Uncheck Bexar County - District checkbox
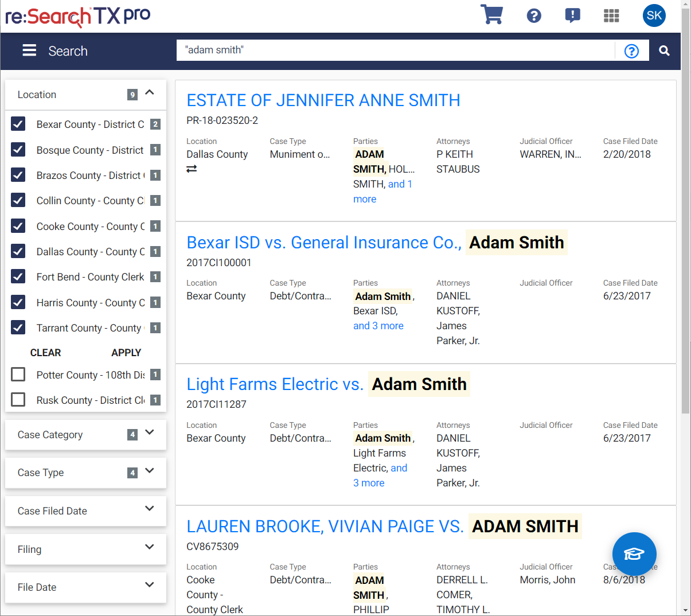This screenshot has height=616, width=691. (18, 124)
